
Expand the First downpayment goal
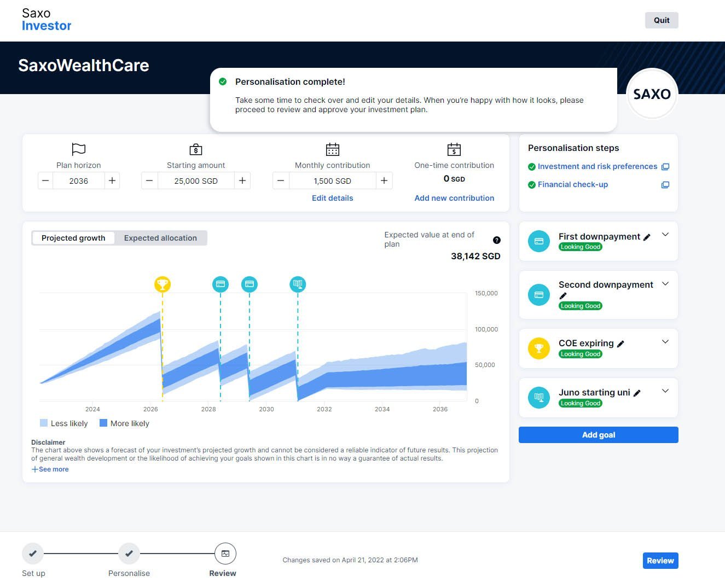click(x=665, y=235)
